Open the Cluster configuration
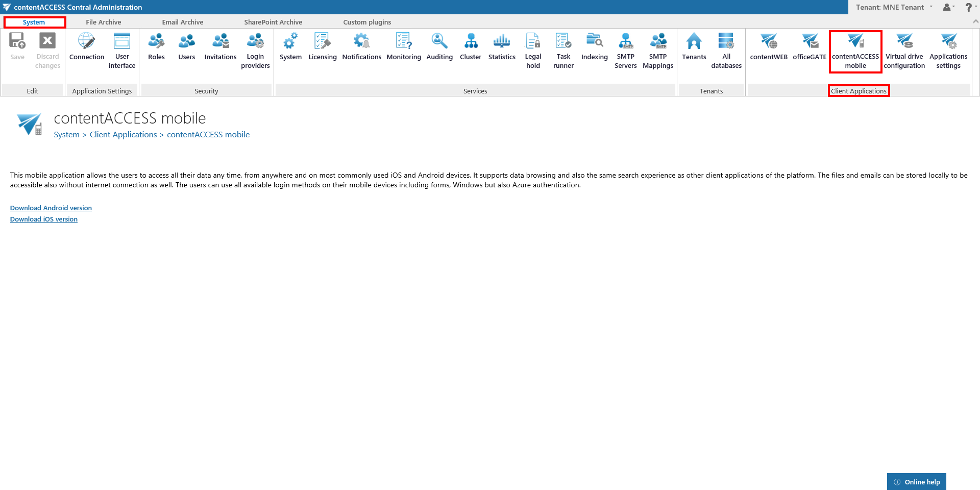 click(x=471, y=47)
